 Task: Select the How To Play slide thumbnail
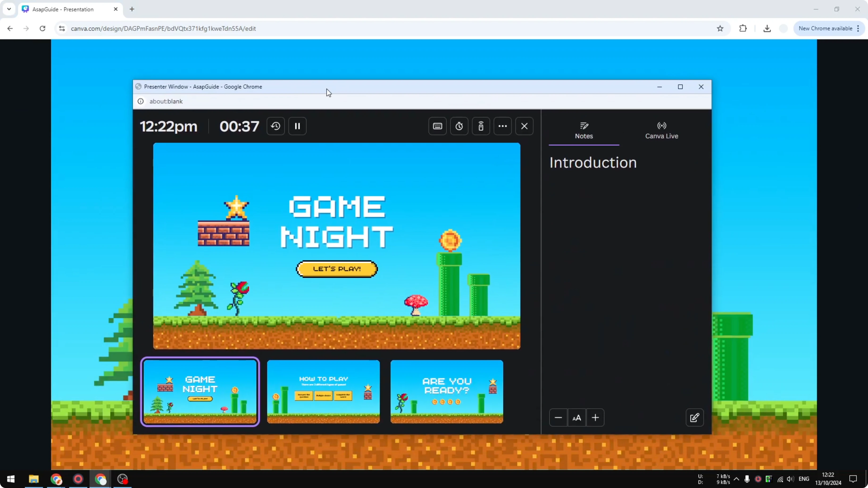[323, 391]
